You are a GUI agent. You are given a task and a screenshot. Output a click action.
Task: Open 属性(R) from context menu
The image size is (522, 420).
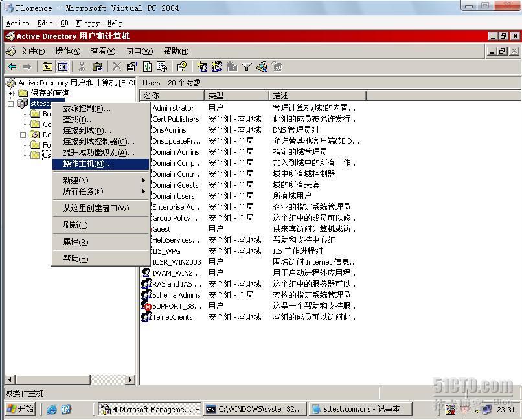pyautogui.click(x=100, y=242)
